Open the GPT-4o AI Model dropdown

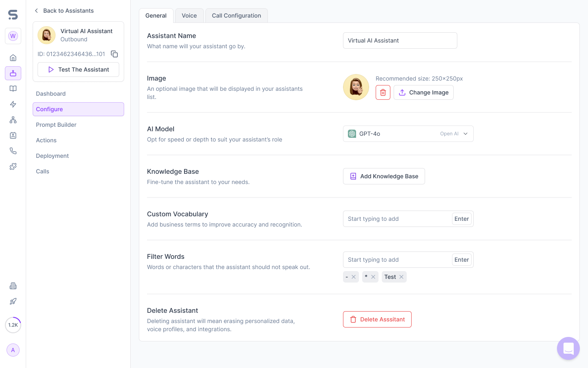pyautogui.click(x=408, y=134)
